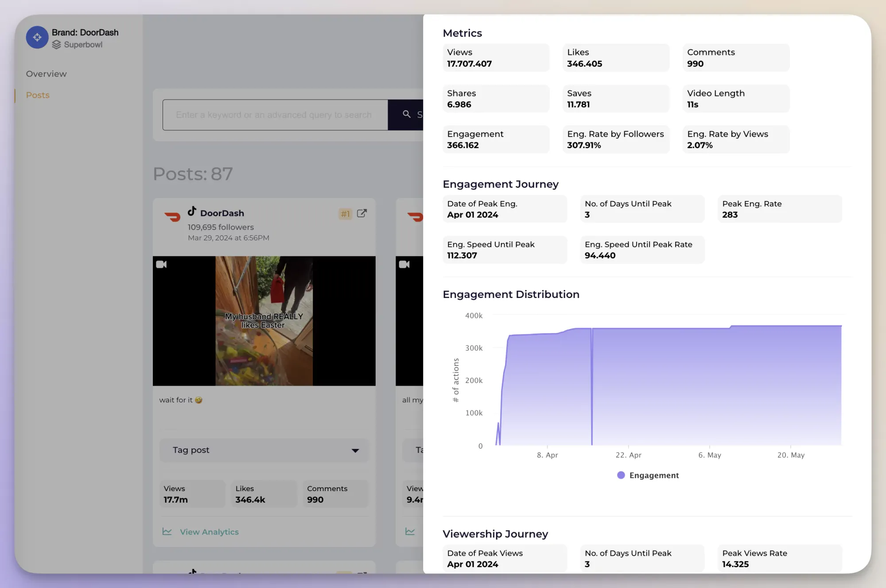Click the 'wait for it' caption text
Image resolution: width=886 pixels, height=588 pixels.
pos(181,400)
